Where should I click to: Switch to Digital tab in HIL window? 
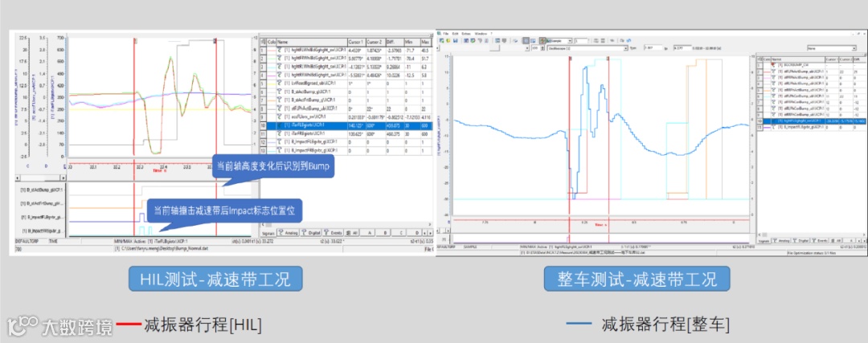click(x=312, y=232)
